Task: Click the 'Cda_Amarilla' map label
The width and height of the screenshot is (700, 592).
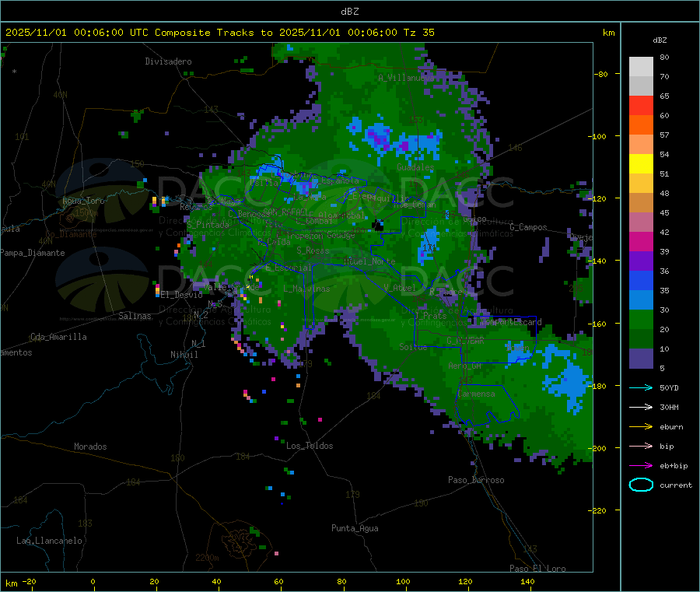Action: tap(58, 337)
